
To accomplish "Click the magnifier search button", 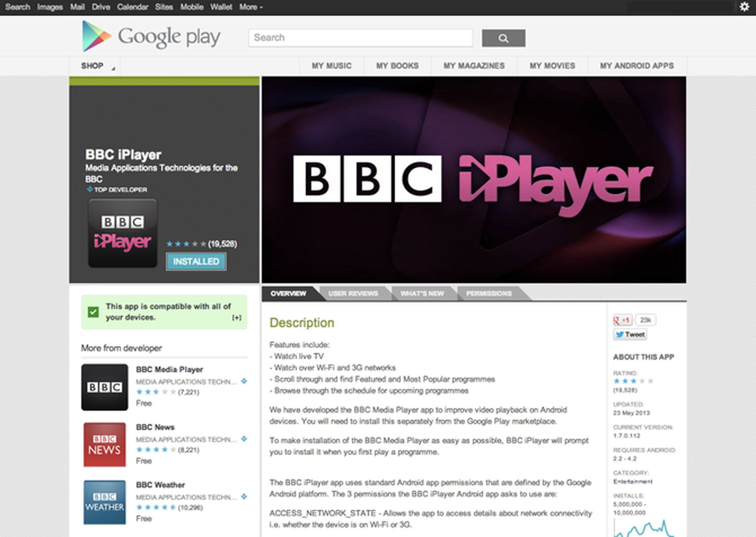I will [x=504, y=38].
